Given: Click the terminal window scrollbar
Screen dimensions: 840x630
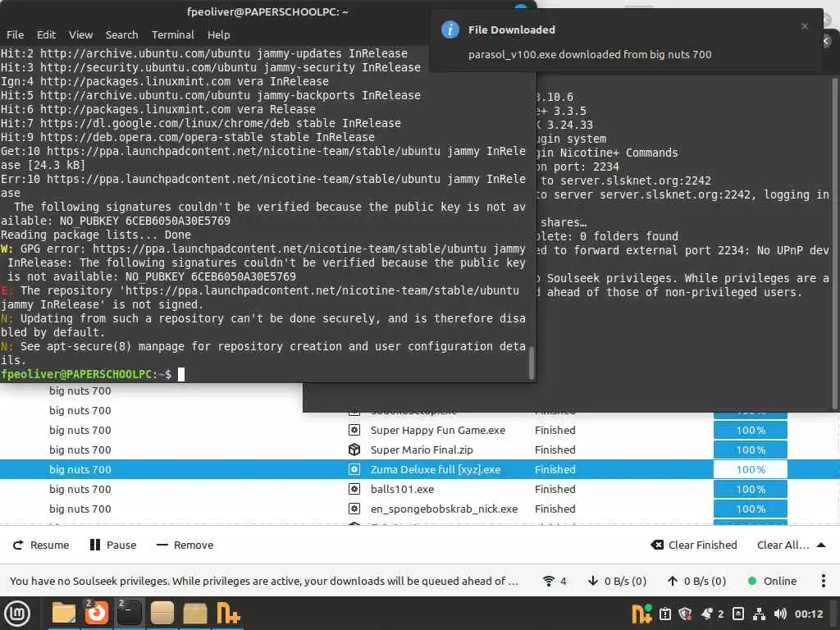Looking at the screenshot, I should coord(532,362).
